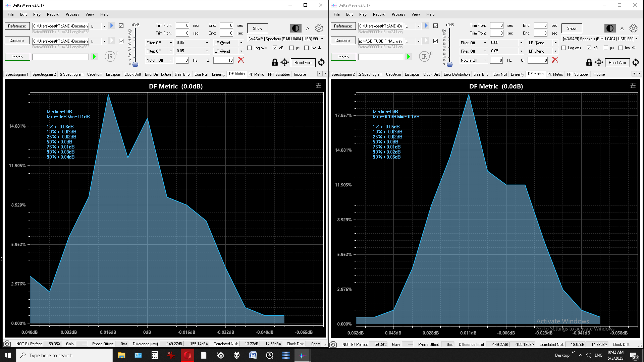This screenshot has height=362, width=644.
Task: Click Show button in left window
Action: click(258, 28)
